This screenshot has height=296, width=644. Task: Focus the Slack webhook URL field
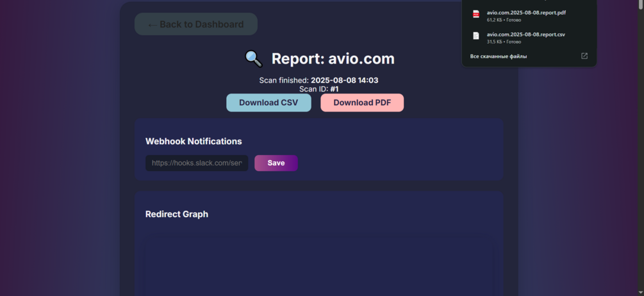[x=197, y=163]
